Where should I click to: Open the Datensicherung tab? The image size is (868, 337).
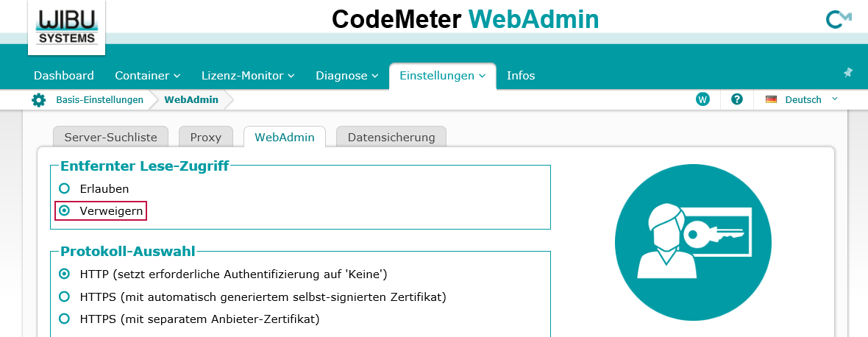click(x=391, y=137)
